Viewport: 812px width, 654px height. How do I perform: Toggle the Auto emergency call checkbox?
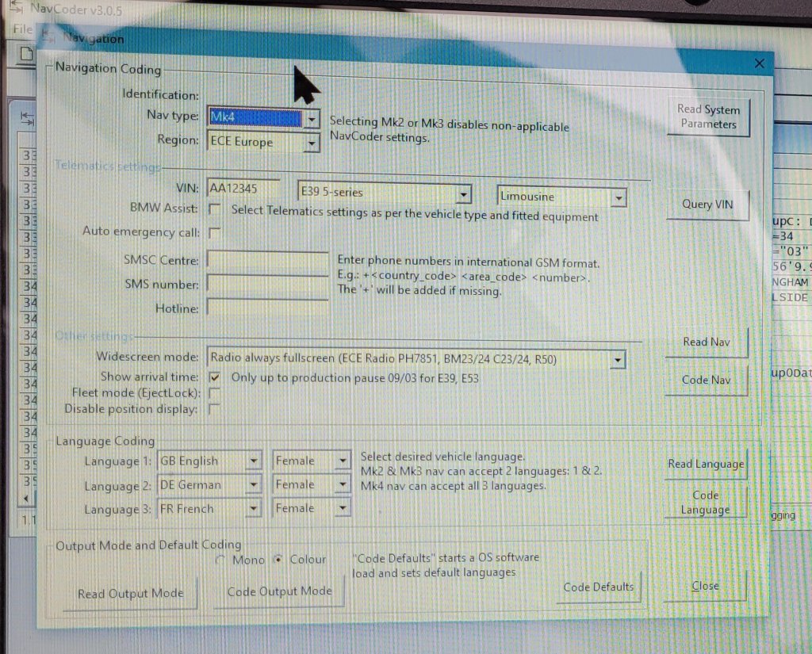tap(214, 233)
